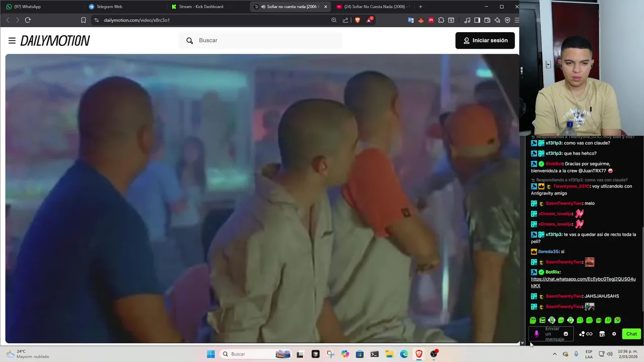Open the Dailymotion hamburger menu
This screenshot has width=644, height=362.
point(12,41)
